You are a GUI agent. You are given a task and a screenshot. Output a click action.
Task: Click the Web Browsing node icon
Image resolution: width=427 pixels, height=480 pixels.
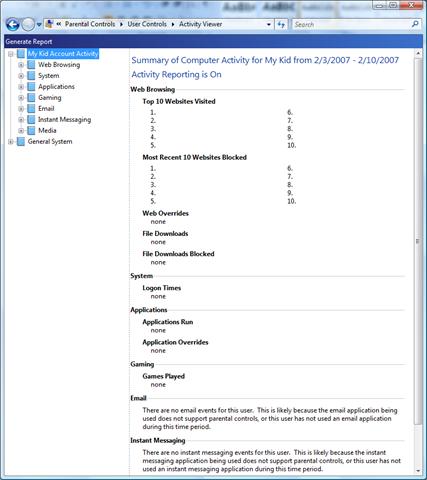[31, 65]
